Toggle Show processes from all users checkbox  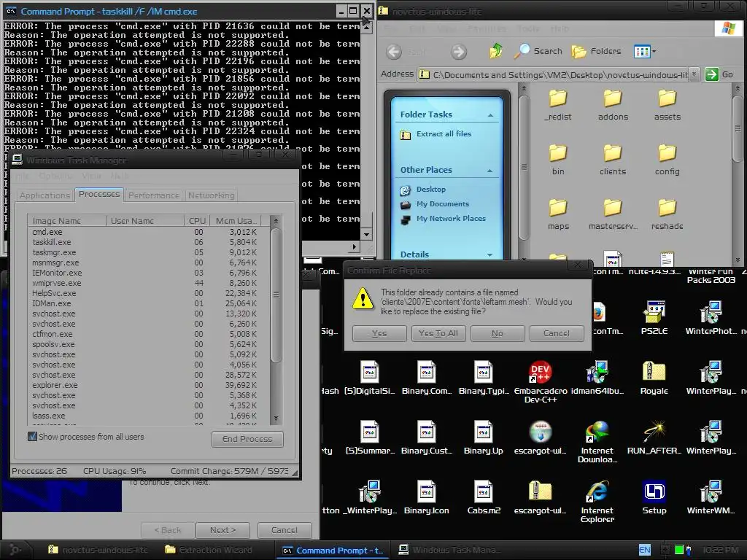[32, 436]
